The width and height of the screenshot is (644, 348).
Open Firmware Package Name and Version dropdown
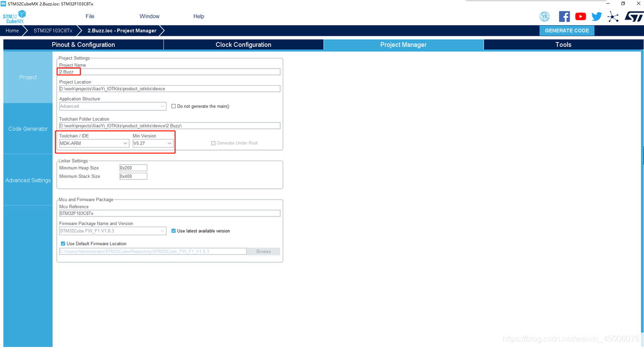pyautogui.click(x=113, y=231)
